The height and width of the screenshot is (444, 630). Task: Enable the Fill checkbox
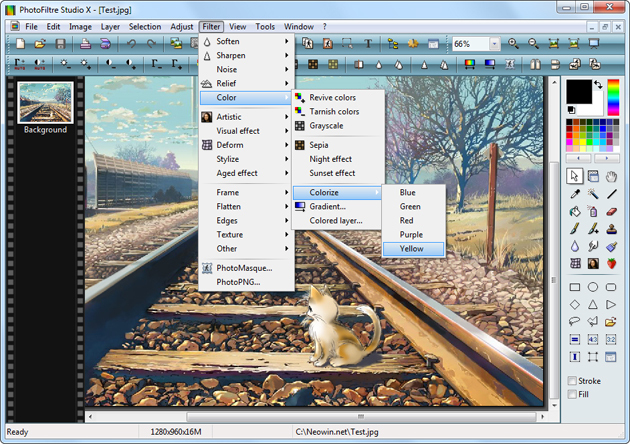(x=572, y=395)
